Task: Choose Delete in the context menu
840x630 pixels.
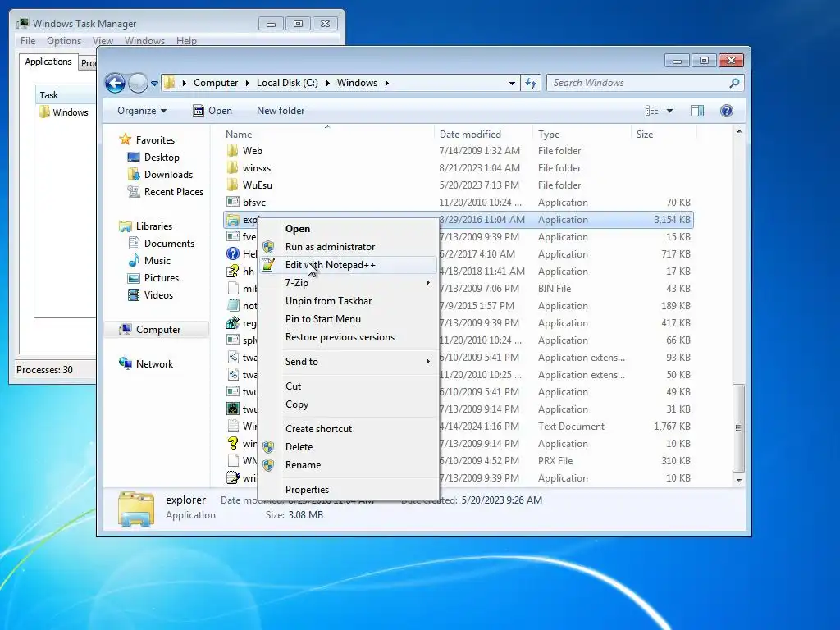Action: click(348, 447)
